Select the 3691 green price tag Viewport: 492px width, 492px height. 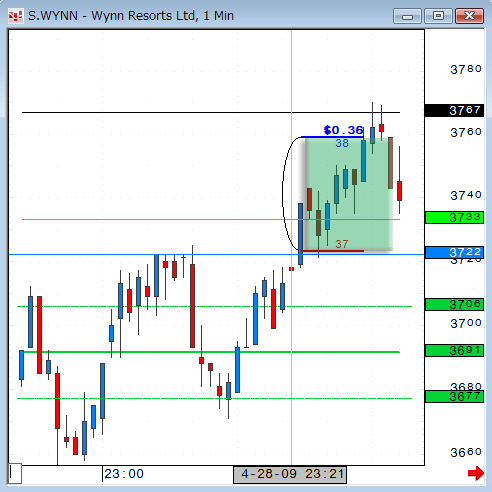(x=454, y=351)
